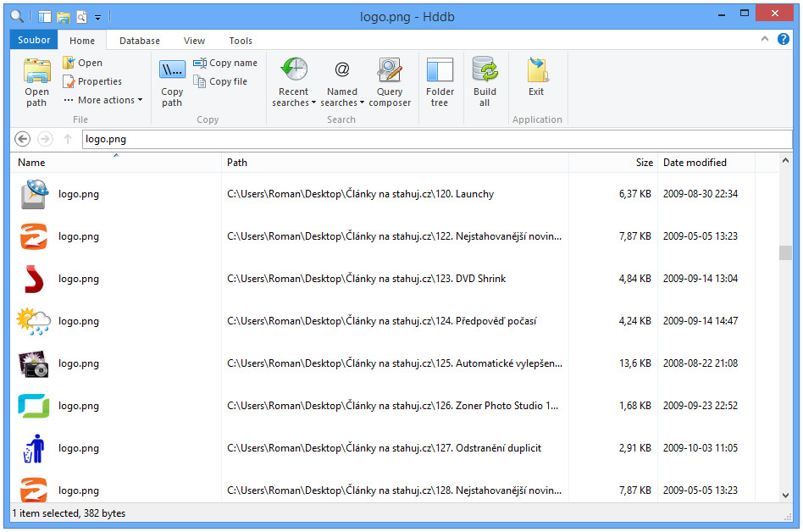Click the date 2009-09-14 14:47

tap(701, 321)
